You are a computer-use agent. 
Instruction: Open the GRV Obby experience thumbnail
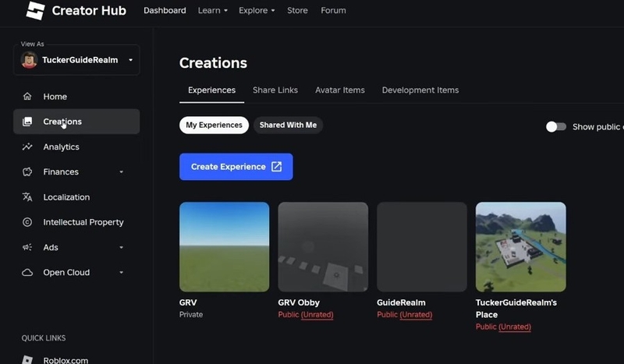pos(323,247)
